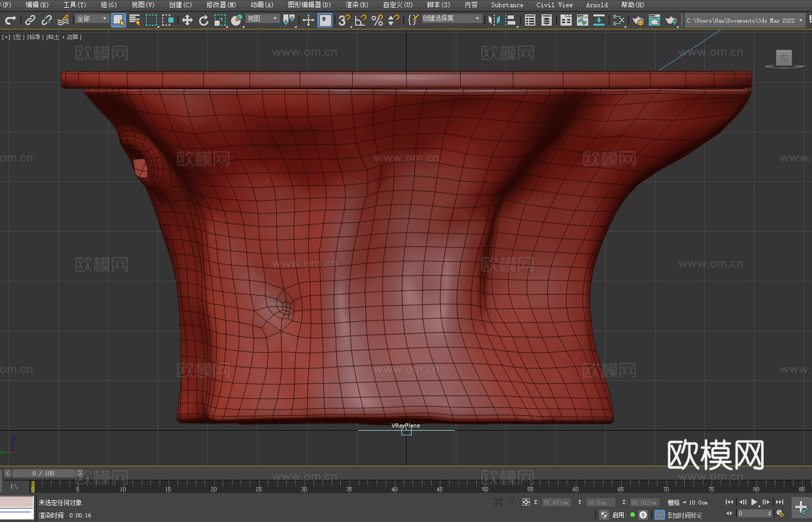Open the 帮助(H) menu
Image resolution: width=812 pixels, height=522 pixels.
[x=632, y=5]
